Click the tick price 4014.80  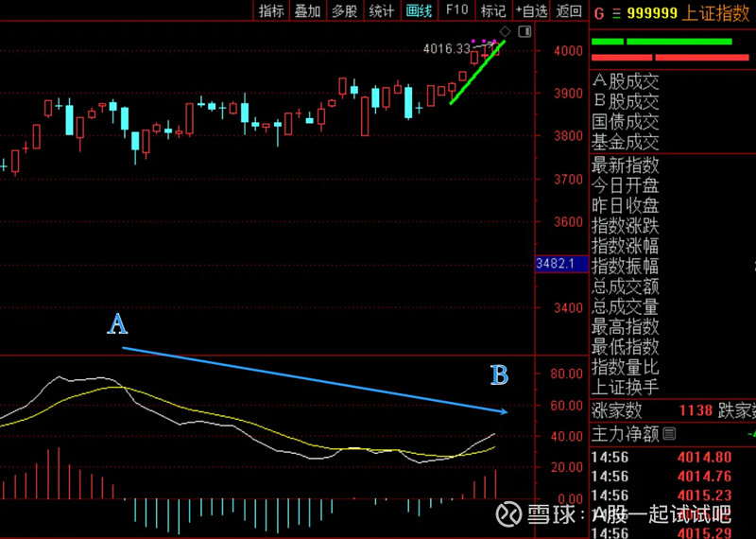(x=704, y=457)
